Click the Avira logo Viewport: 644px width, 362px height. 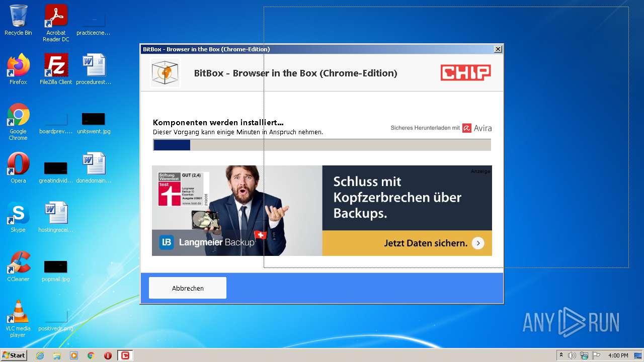point(477,128)
